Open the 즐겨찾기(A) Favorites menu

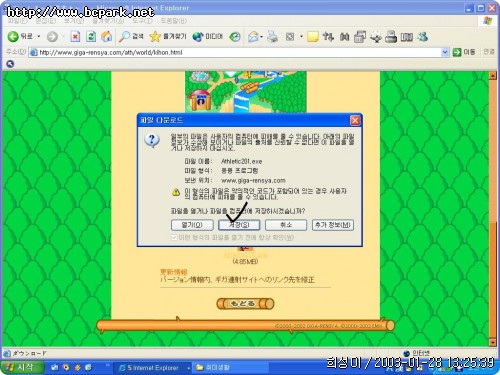pos(108,21)
